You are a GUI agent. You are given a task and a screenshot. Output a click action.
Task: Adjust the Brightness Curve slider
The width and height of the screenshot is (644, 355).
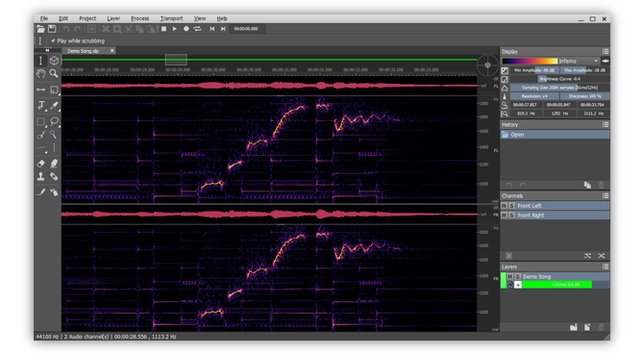tap(559, 79)
